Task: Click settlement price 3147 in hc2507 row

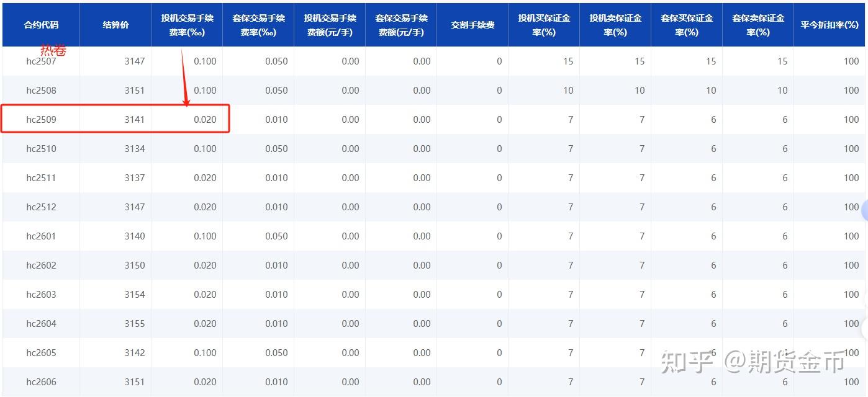Action: pos(134,61)
